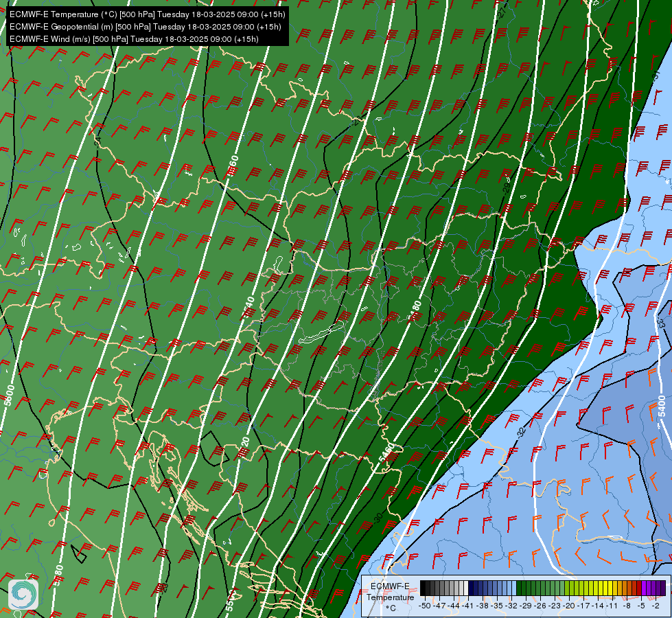Click the -25 isotherm label on the map
Screen dimensions: 672x618
tap(358, 119)
